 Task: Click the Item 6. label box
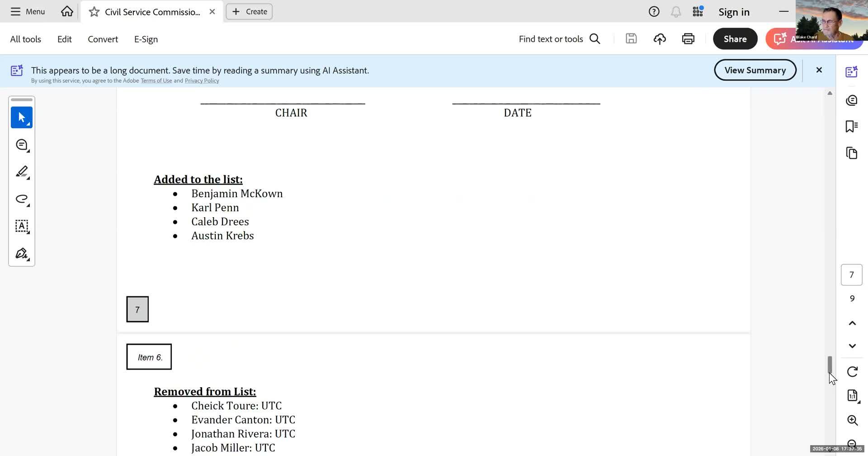pos(149,357)
